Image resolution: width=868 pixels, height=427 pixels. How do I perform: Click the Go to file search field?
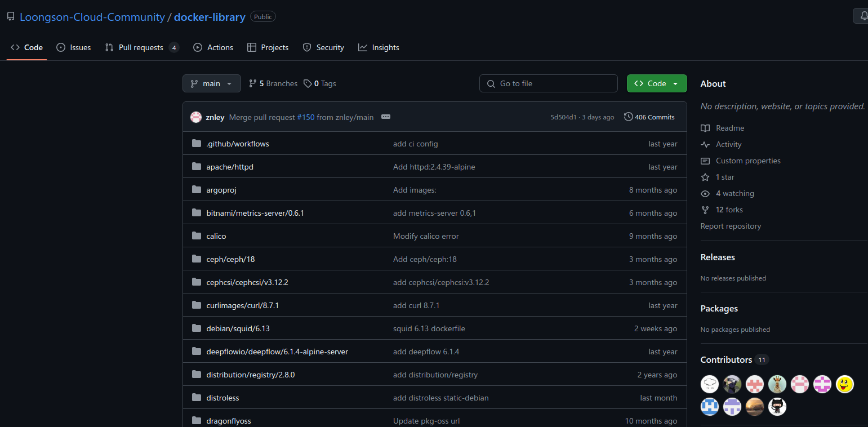click(549, 83)
